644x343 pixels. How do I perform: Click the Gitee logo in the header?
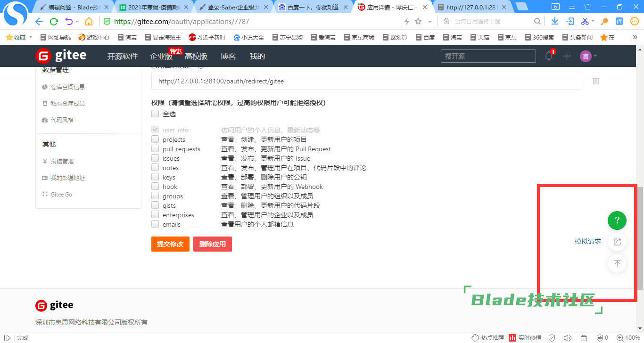61,56
